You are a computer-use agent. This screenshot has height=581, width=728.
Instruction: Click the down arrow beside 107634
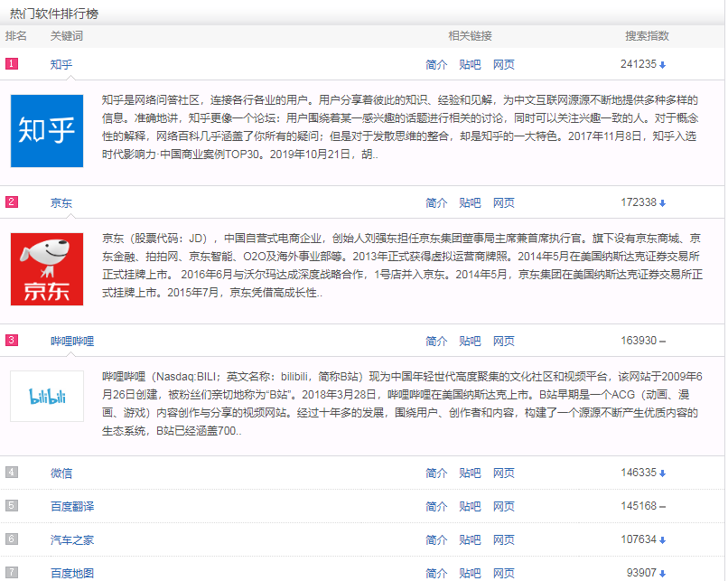[x=662, y=540]
